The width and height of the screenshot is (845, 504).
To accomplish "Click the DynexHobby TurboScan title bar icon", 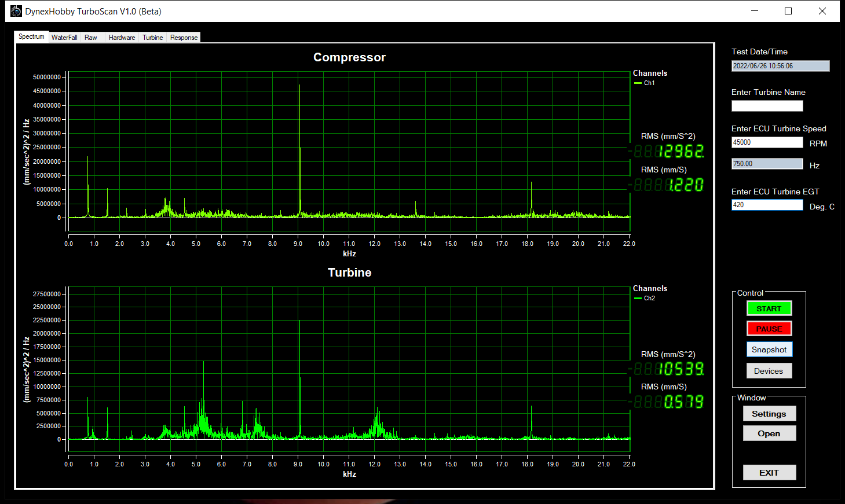I will point(16,10).
